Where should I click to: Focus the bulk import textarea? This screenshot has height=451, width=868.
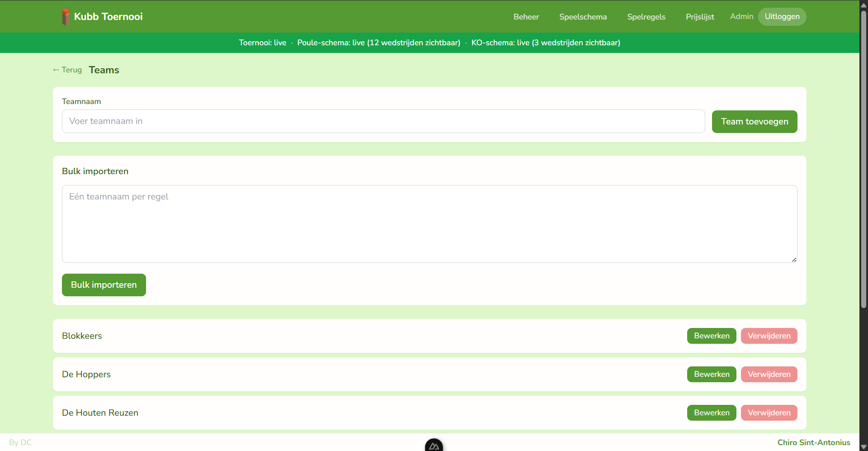[x=429, y=224]
